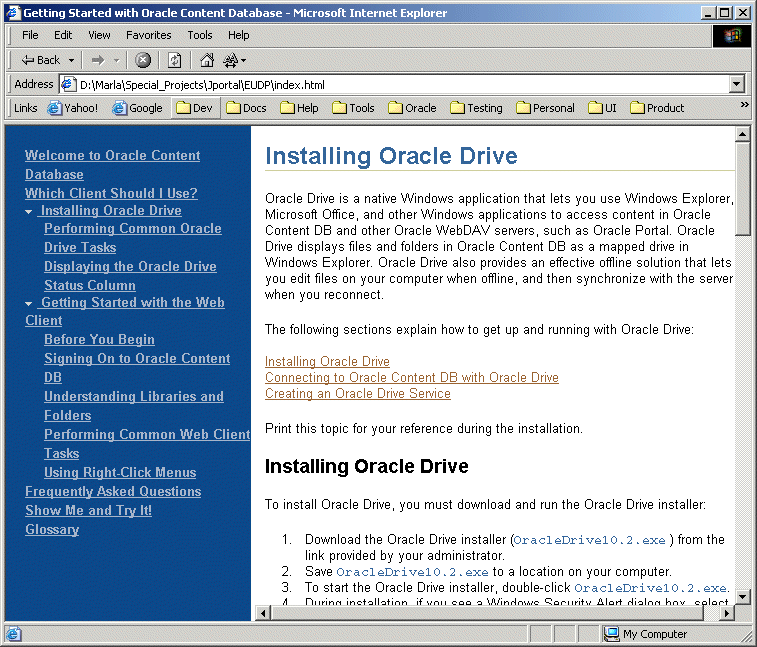Open Using Right-Click Menus link
Screen dimensions: 757x647
[120, 472]
